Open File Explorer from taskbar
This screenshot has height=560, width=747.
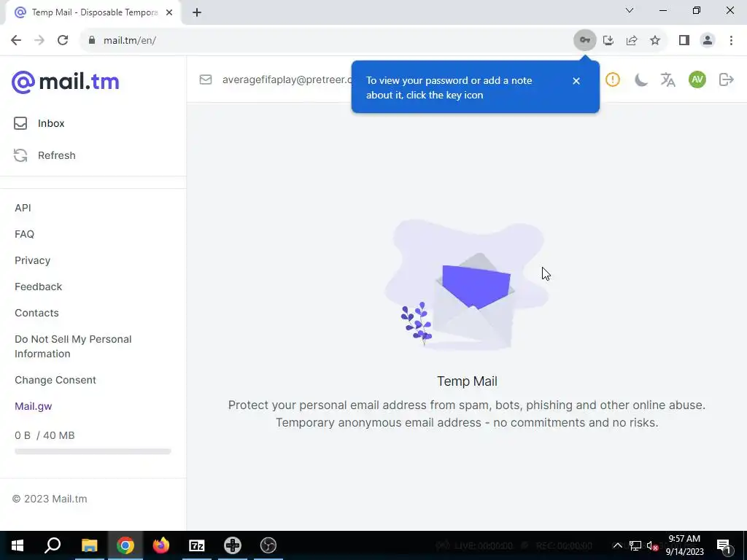pos(89,545)
